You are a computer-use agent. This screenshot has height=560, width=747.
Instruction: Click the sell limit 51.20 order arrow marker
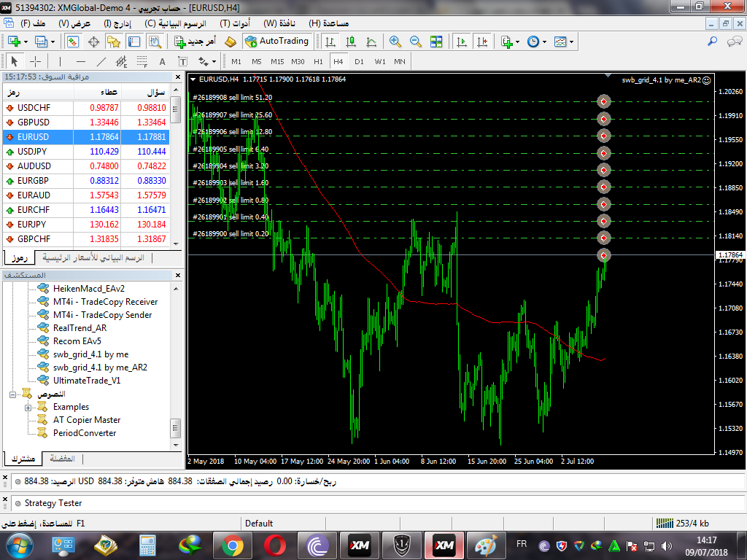[x=603, y=101]
